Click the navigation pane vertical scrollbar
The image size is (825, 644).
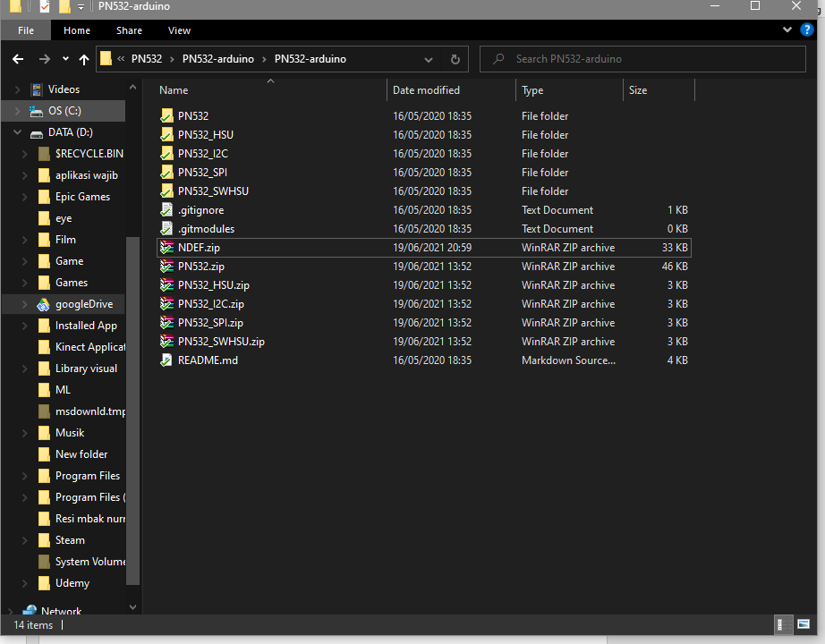tap(132, 358)
